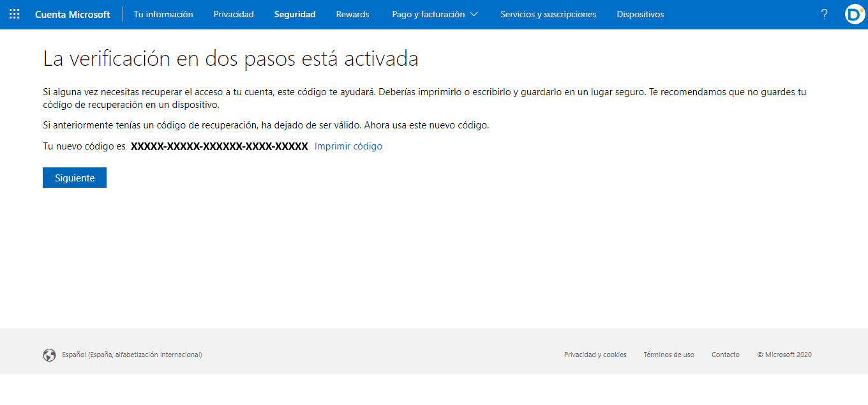Screen dimensions: 868x405
Task: Open the help question mark icon
Action: coord(824,14)
